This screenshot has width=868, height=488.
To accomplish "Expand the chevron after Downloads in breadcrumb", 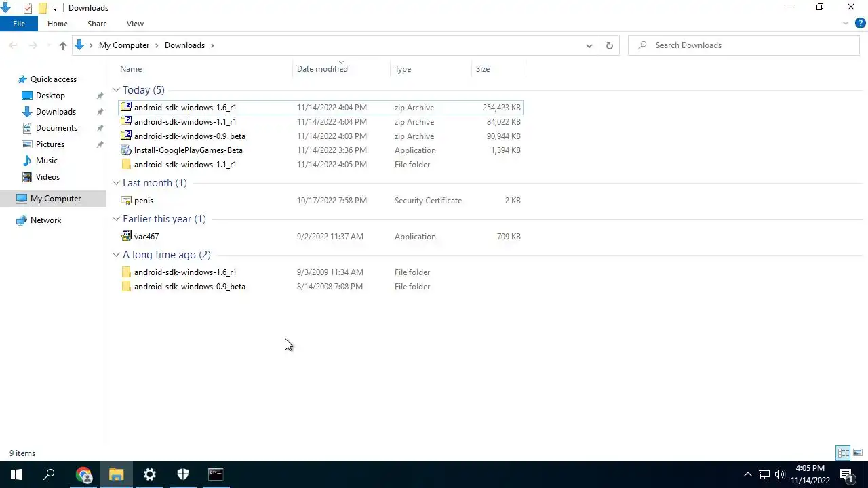I will 212,45.
